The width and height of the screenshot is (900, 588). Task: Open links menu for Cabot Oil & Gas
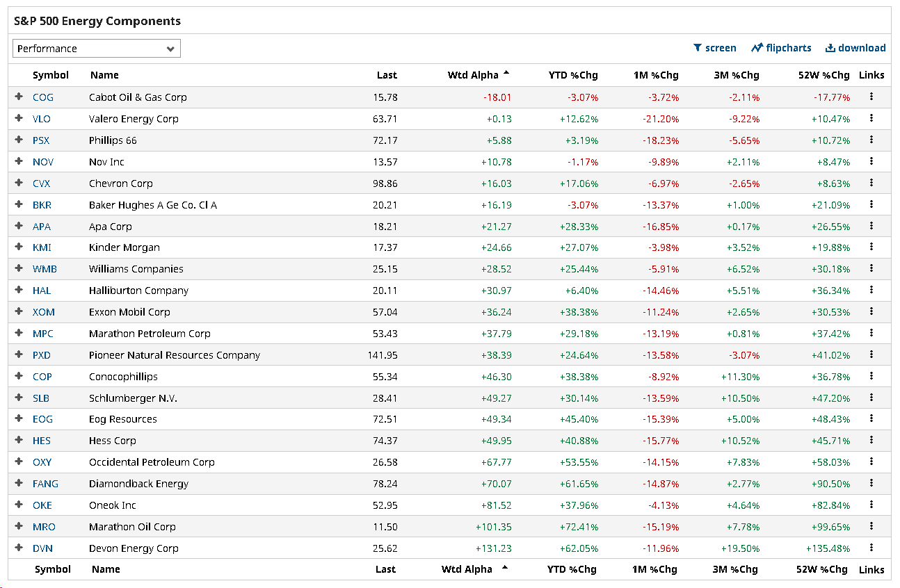point(871,97)
